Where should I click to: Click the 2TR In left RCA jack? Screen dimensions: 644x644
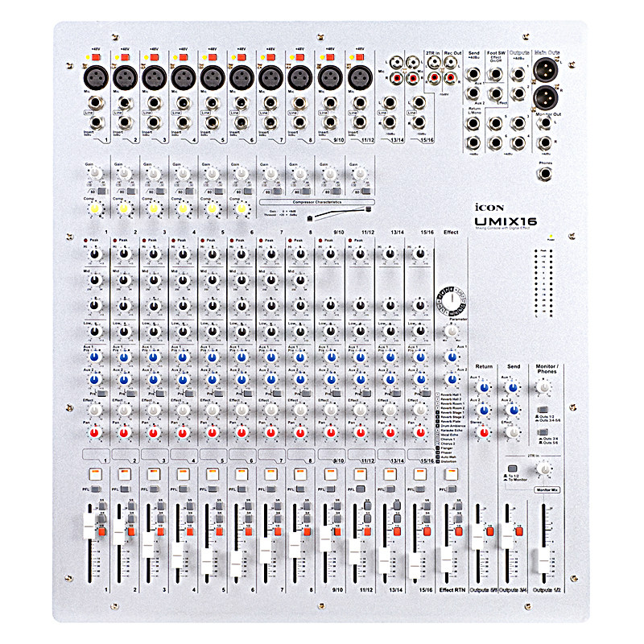click(434, 63)
